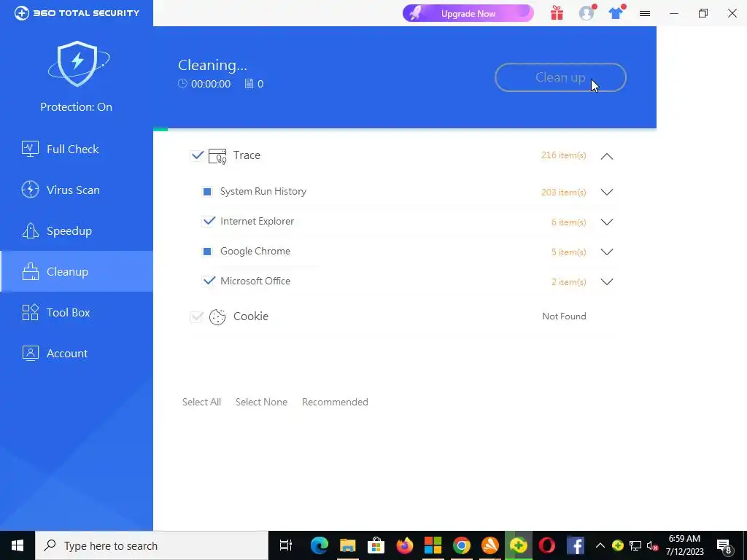Open File Explorer from the taskbar
The image size is (747, 560).
tap(348, 545)
